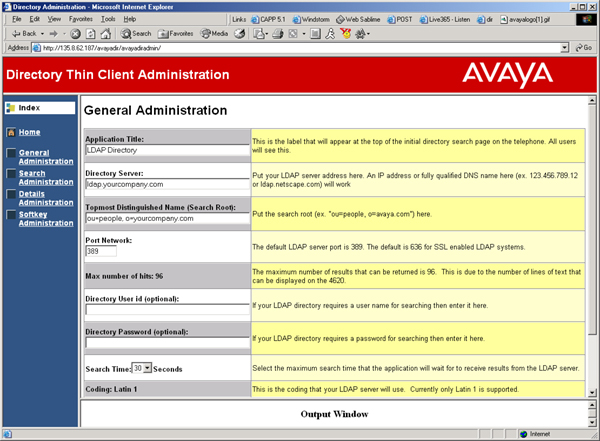Image resolution: width=600 pixels, height=441 pixels.
Task: Click main pane scrollbar down arrow
Action: click(592, 393)
